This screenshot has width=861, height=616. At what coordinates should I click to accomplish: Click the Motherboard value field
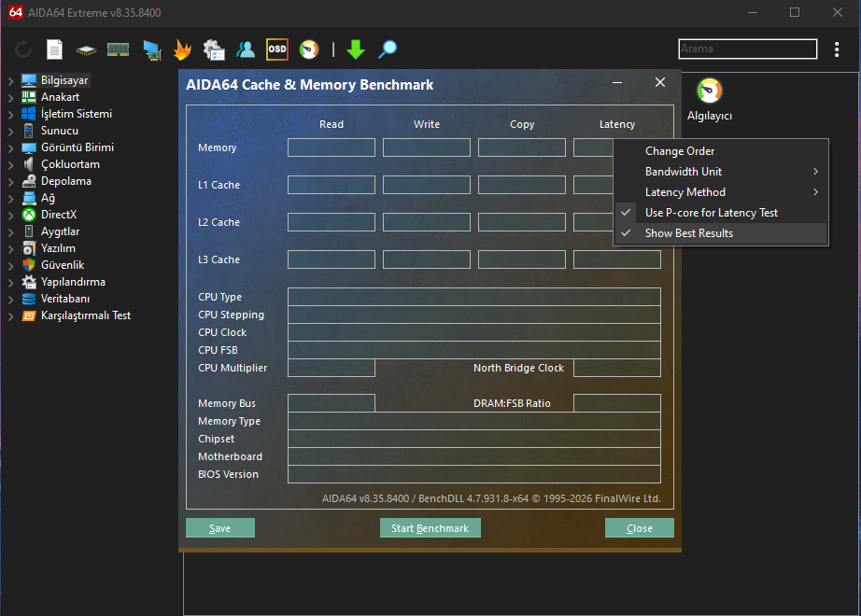[473, 456]
